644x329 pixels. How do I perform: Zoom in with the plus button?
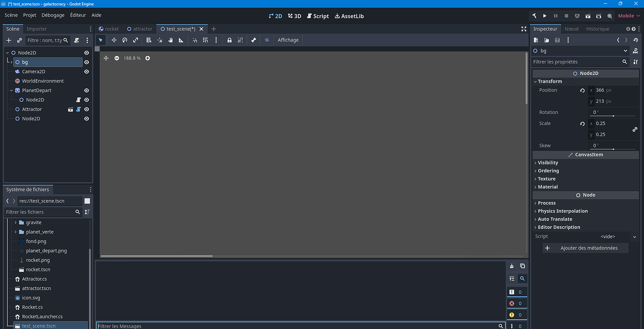point(147,58)
